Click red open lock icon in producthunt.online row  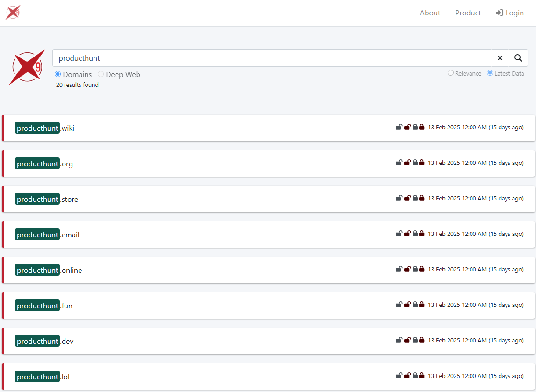pos(407,269)
